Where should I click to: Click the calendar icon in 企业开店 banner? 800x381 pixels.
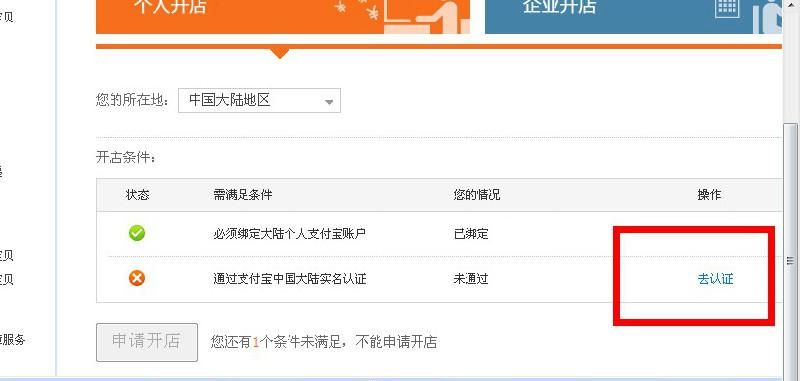tap(727, 7)
